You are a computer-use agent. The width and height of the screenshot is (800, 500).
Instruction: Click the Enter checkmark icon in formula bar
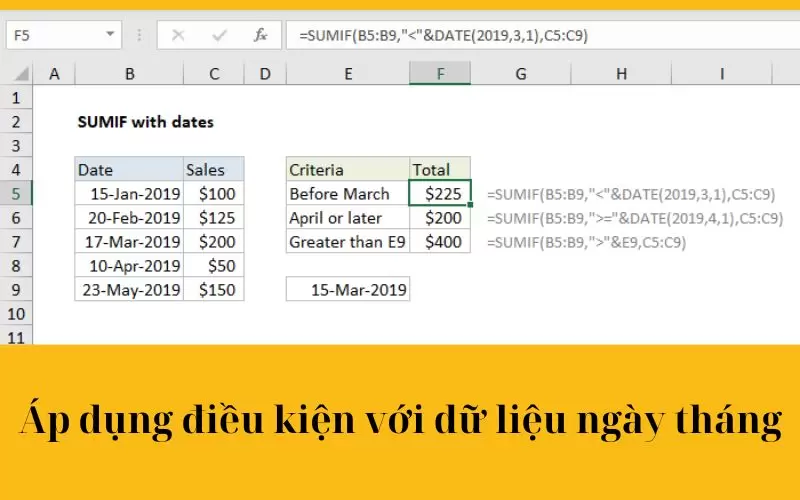pos(219,35)
